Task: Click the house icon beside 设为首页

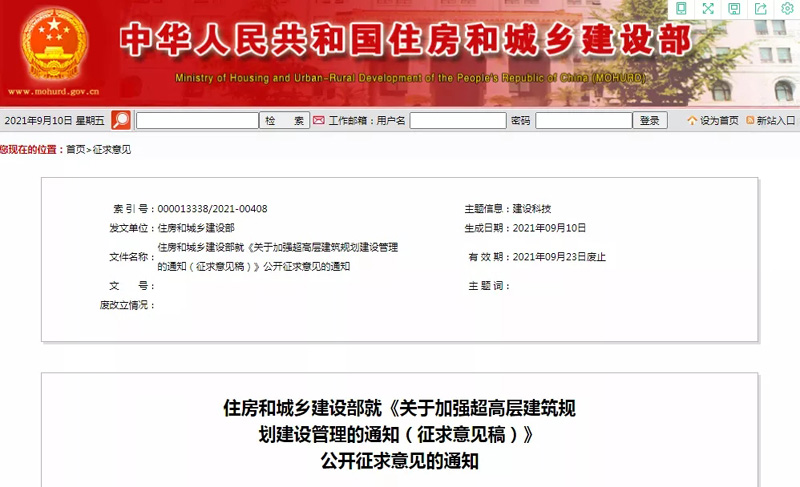Action: click(691, 120)
